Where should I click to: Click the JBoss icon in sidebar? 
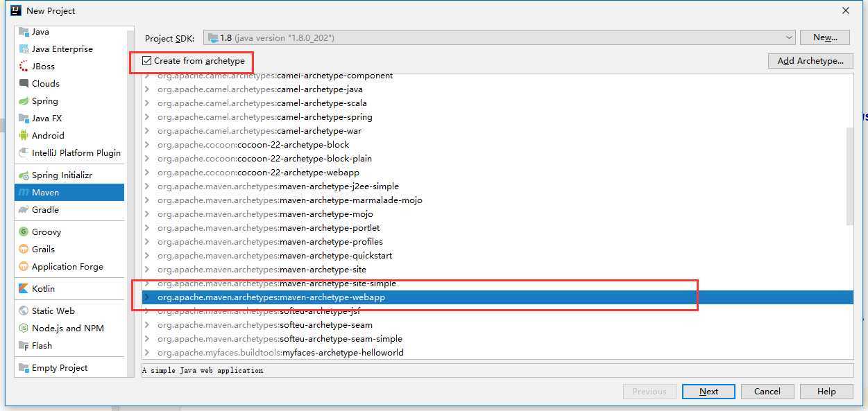coord(24,67)
